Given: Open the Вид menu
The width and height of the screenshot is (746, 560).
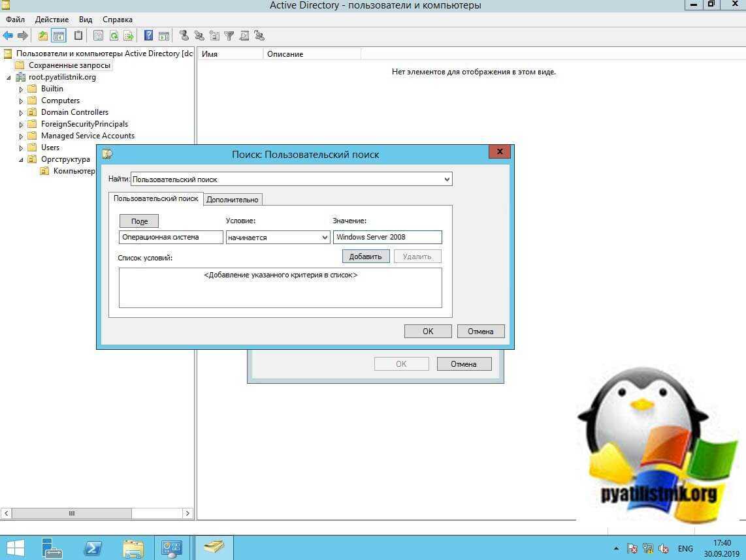Looking at the screenshot, I should click(x=86, y=20).
